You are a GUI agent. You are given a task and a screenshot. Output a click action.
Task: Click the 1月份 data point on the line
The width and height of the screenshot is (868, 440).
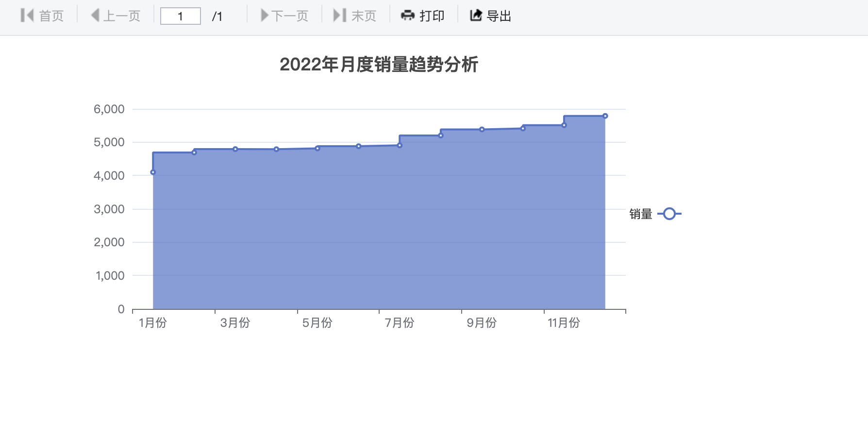click(153, 172)
